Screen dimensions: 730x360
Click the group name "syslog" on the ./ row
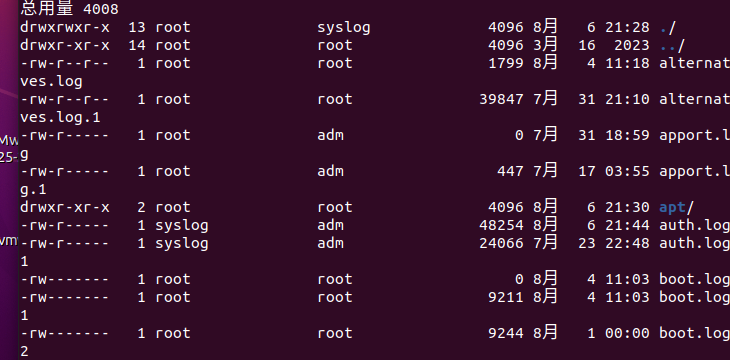(x=344, y=27)
